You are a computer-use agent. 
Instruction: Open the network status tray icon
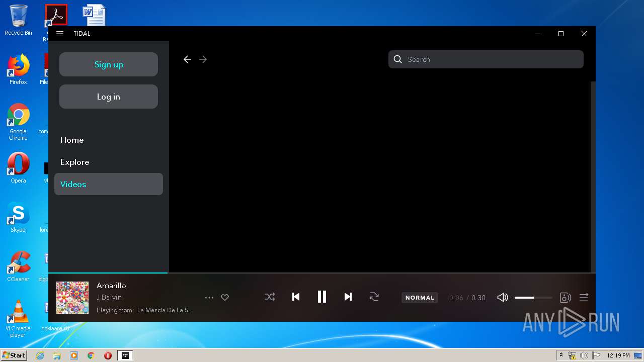[x=572, y=355]
